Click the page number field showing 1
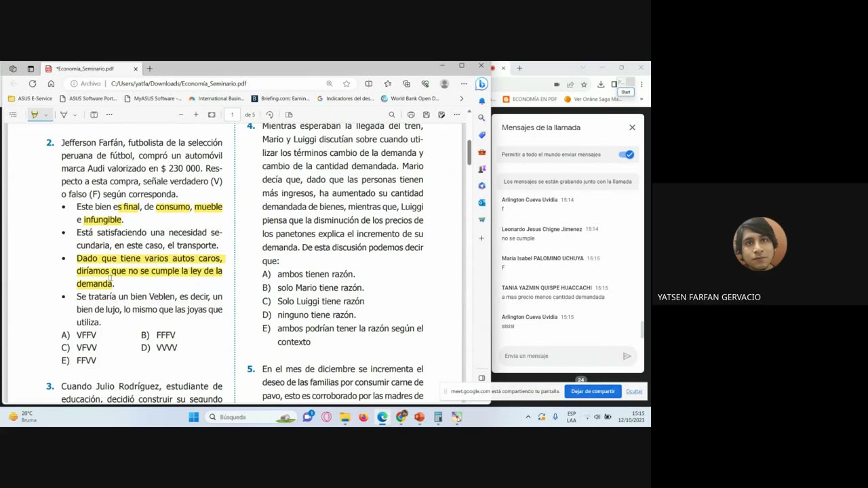Viewport: 868px width, 488px height. pyautogui.click(x=232, y=115)
